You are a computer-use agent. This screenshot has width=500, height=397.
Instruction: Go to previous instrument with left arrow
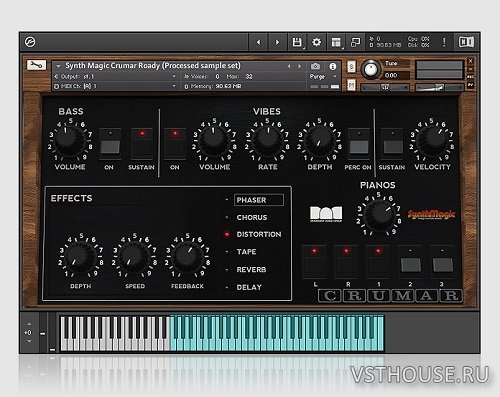258,42
